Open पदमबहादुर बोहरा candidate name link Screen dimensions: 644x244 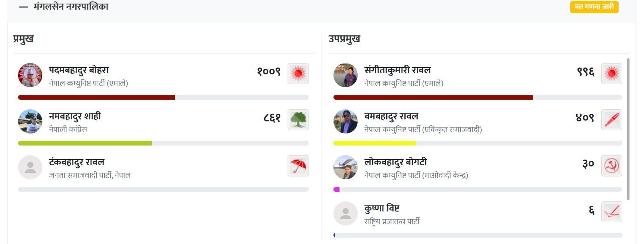tap(79, 70)
